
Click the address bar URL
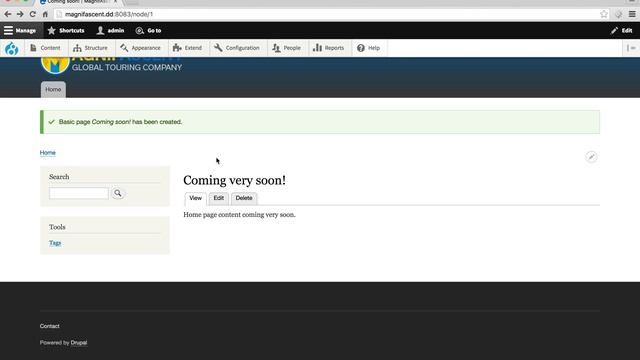109,14
